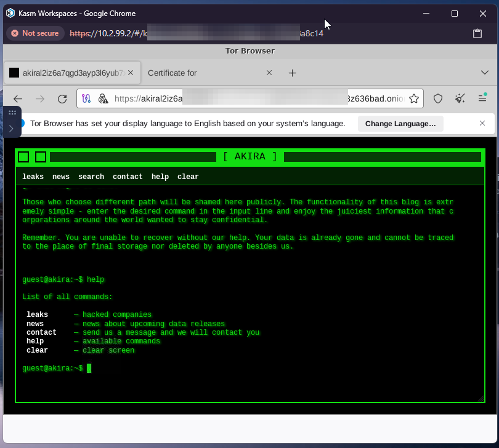
Task: Select contact in the AKIRA menu bar
Action: tap(128, 177)
